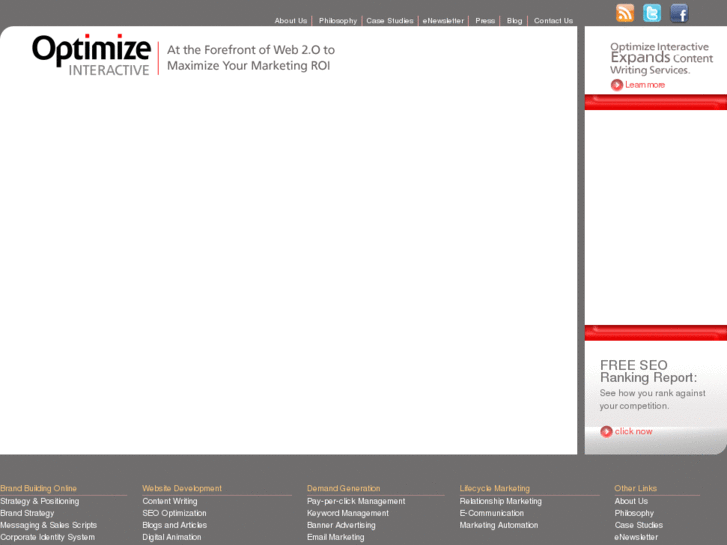Open Pay-per-click Management footer link
This screenshot has height=545, width=727.
(x=356, y=501)
